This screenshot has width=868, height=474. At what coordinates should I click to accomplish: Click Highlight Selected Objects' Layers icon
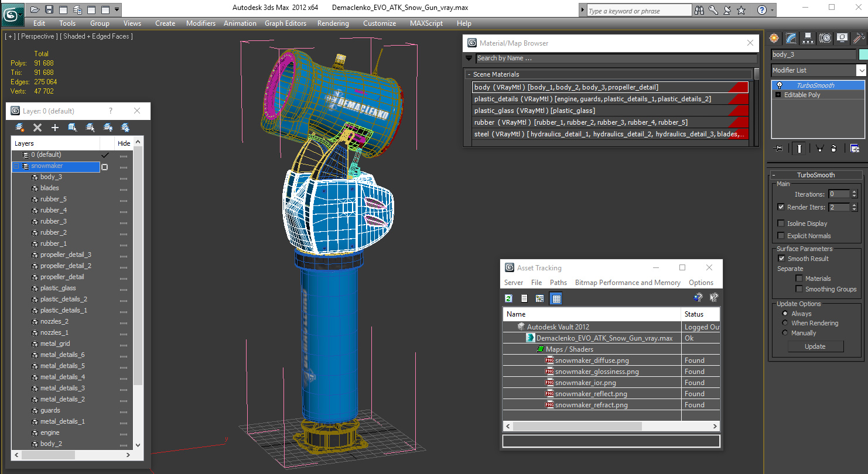tap(90, 128)
